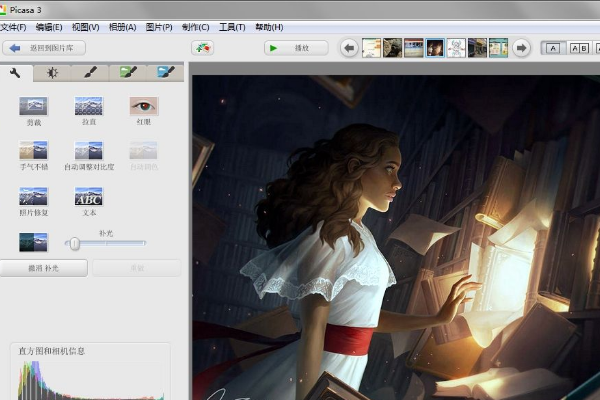
Task: Click the 裁剪 (crop) tool icon
Action: (33, 106)
